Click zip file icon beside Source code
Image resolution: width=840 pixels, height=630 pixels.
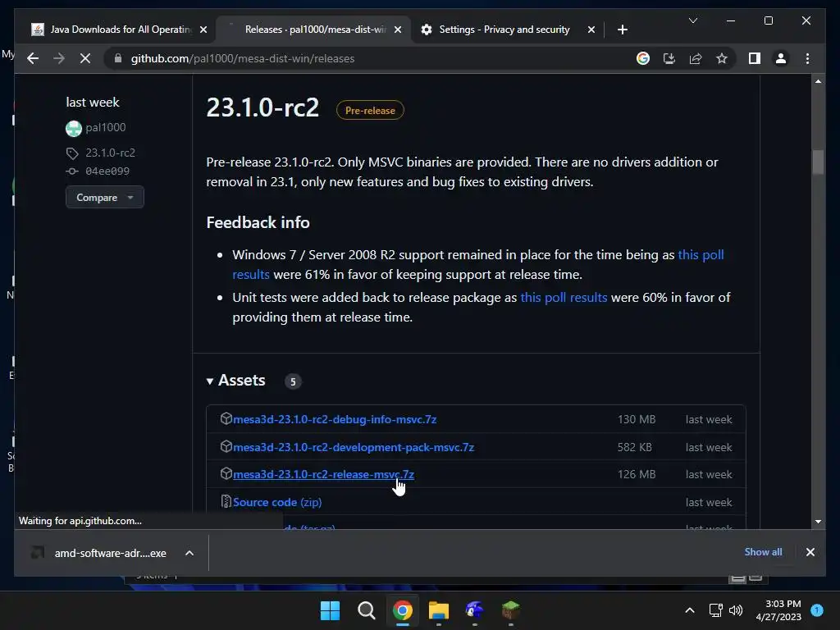[226, 501]
